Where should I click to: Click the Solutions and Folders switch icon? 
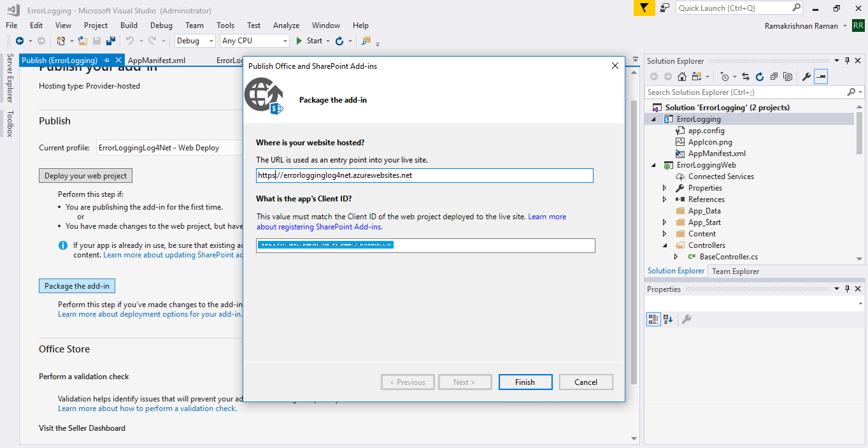696,76
